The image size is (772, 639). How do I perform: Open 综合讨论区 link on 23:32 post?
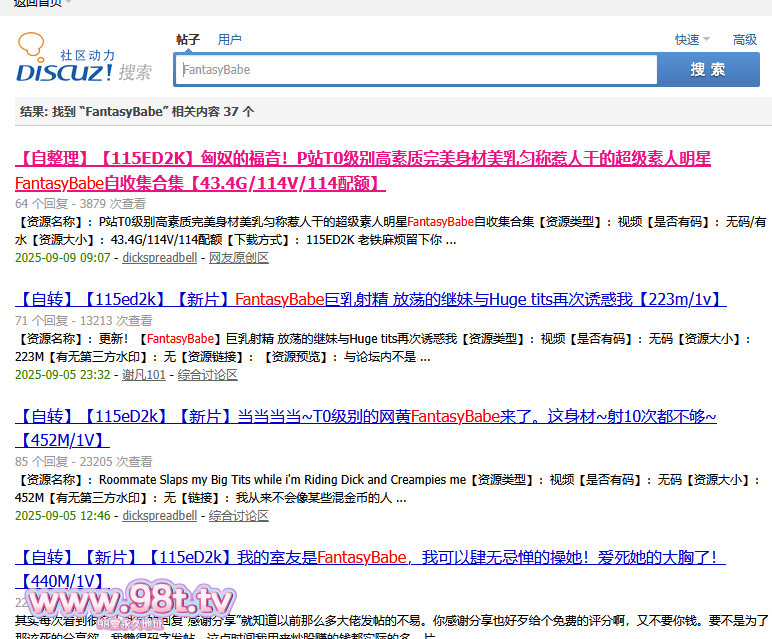coord(208,375)
